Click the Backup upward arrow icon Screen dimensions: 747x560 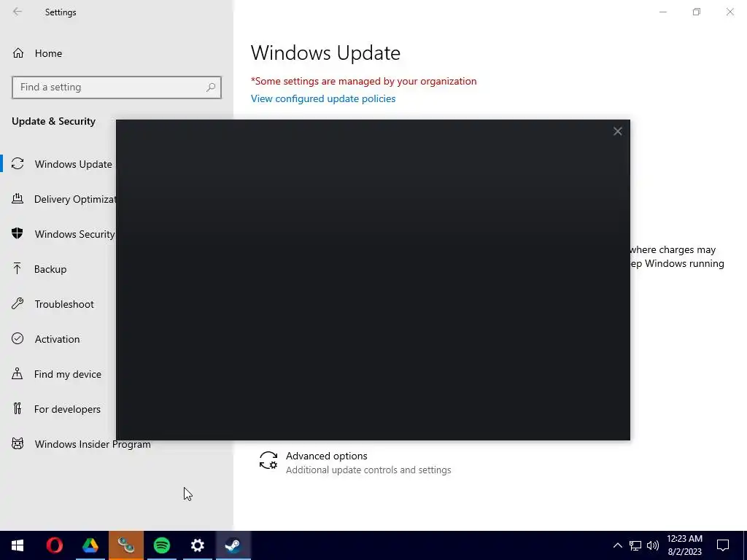pos(18,268)
